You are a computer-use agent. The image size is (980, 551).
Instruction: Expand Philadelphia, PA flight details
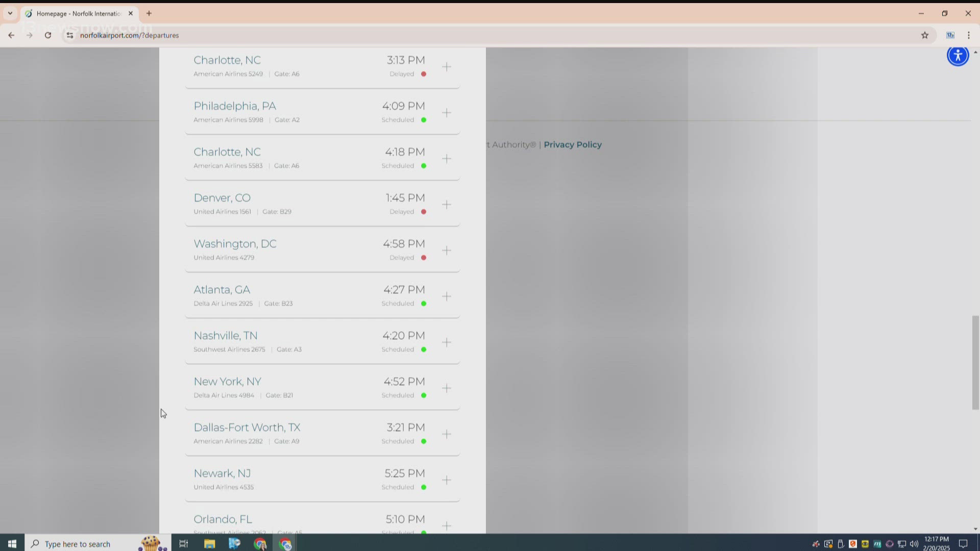pyautogui.click(x=447, y=113)
